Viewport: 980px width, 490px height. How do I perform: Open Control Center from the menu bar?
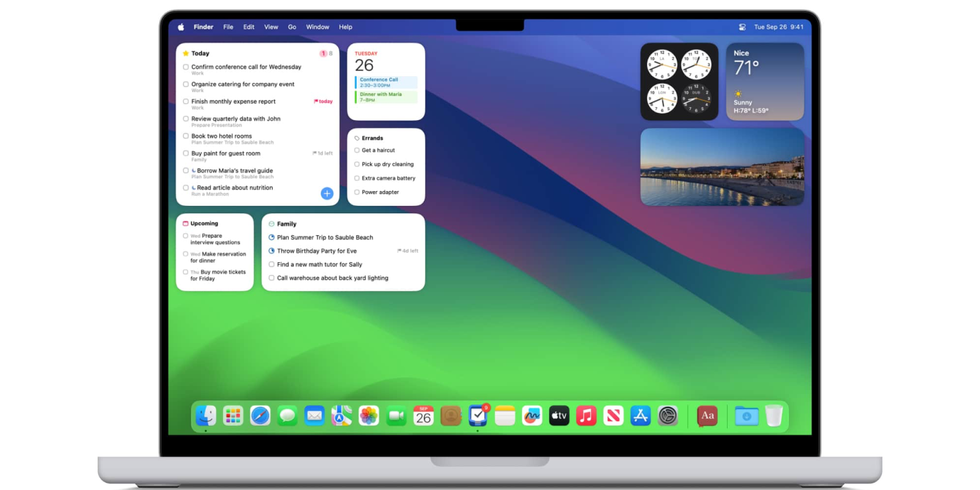point(742,27)
